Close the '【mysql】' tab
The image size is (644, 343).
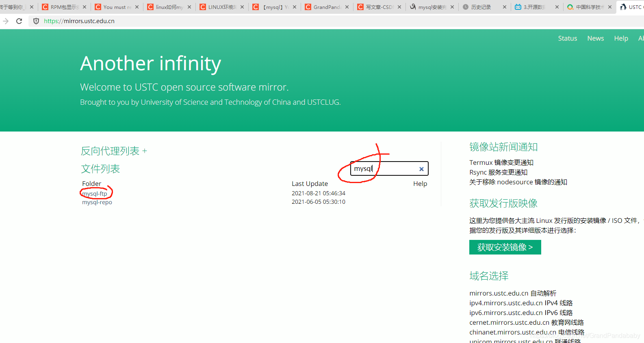click(295, 7)
